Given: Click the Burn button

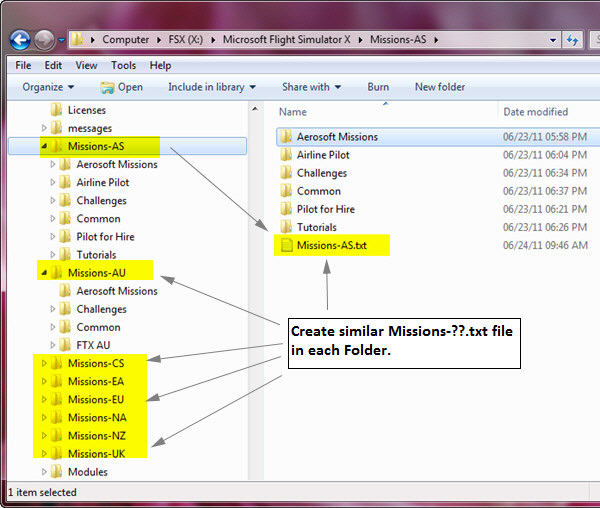Looking at the screenshot, I should [x=378, y=87].
